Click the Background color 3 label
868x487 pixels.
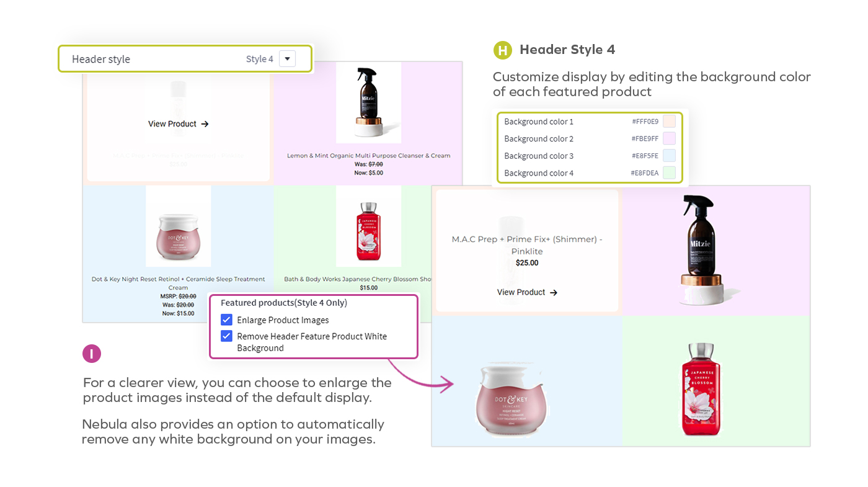(x=539, y=156)
